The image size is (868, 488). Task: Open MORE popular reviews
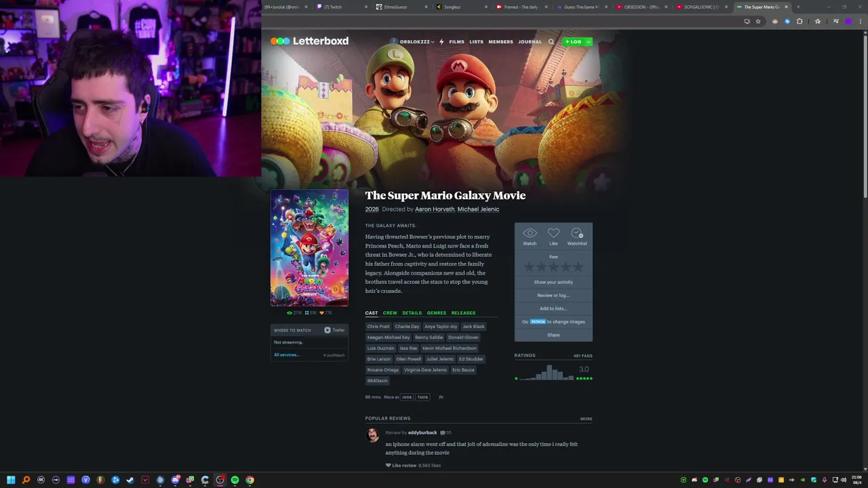click(x=586, y=419)
